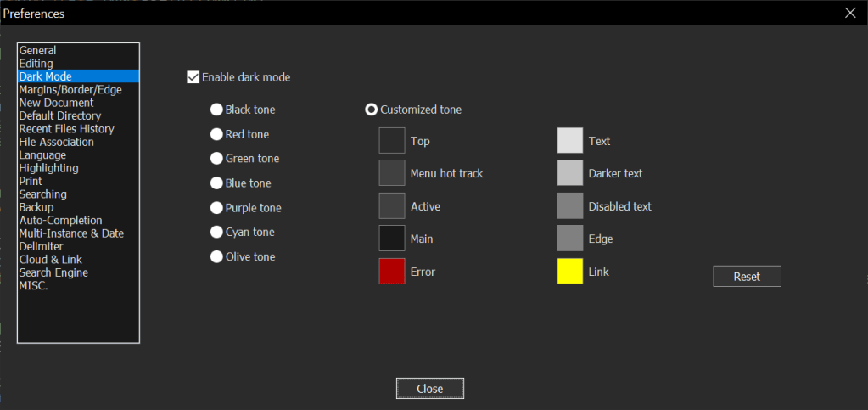868x410 pixels.
Task: Toggle the Enable dark mode checkbox
Action: (x=193, y=77)
